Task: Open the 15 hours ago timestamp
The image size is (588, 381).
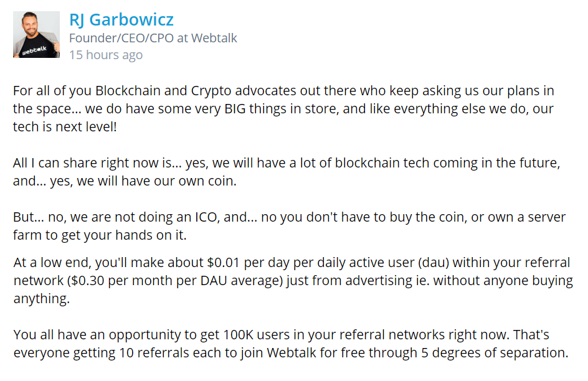Action: coord(106,55)
